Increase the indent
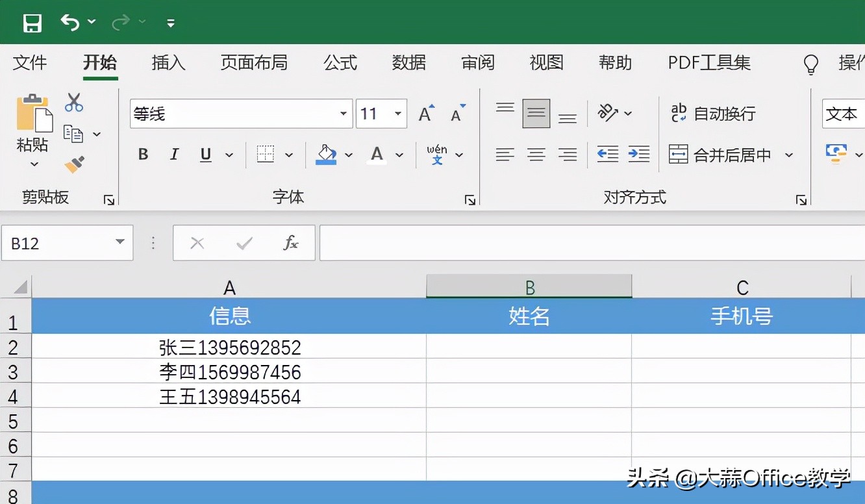Screen dimensions: 865x504 point(639,154)
